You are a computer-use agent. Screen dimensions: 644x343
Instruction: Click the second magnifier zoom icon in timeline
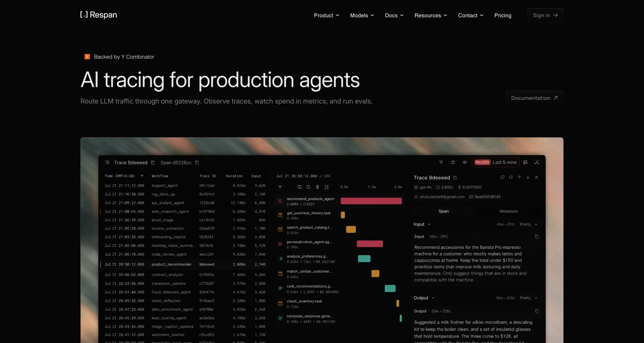[308, 187]
